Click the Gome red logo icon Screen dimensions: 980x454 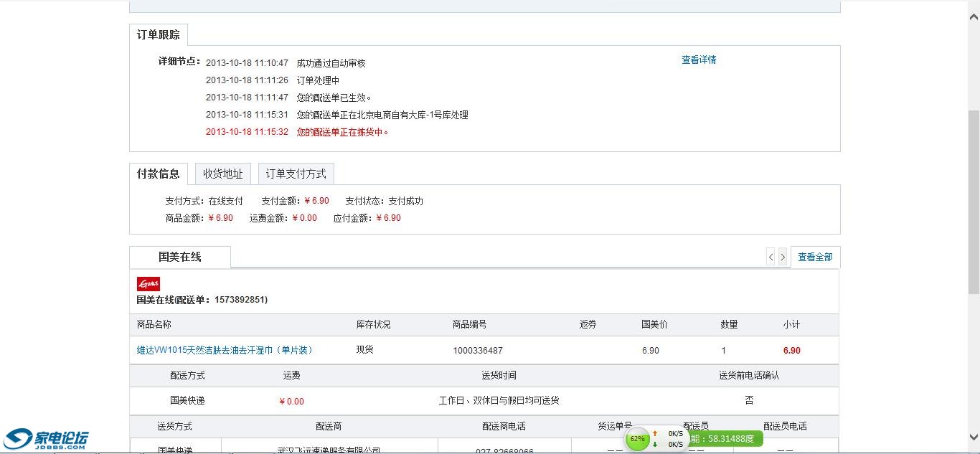coord(149,284)
